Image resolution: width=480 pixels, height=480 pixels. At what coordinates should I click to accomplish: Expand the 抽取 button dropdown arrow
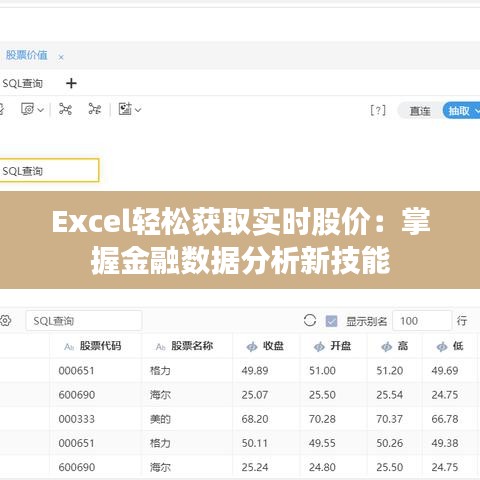(477, 111)
